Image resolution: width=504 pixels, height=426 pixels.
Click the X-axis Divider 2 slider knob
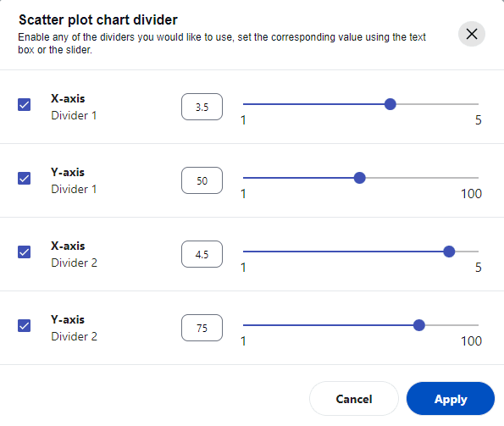tap(449, 252)
